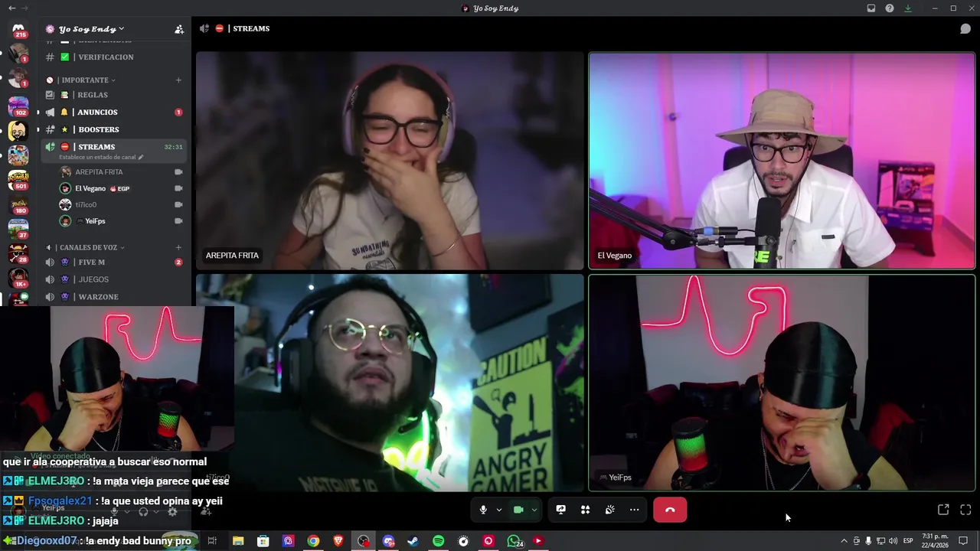Select YeiFps in the voice member list
980x551 pixels.
point(122,221)
